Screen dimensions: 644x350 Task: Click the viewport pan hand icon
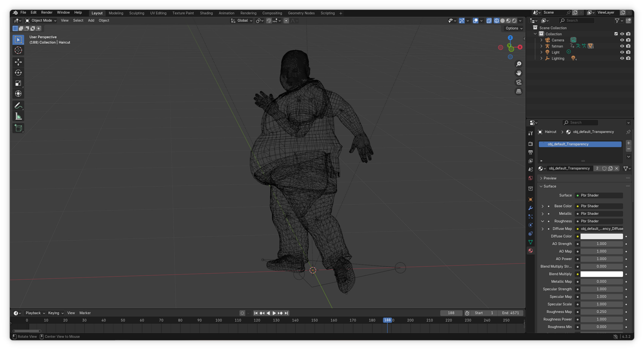click(x=519, y=73)
